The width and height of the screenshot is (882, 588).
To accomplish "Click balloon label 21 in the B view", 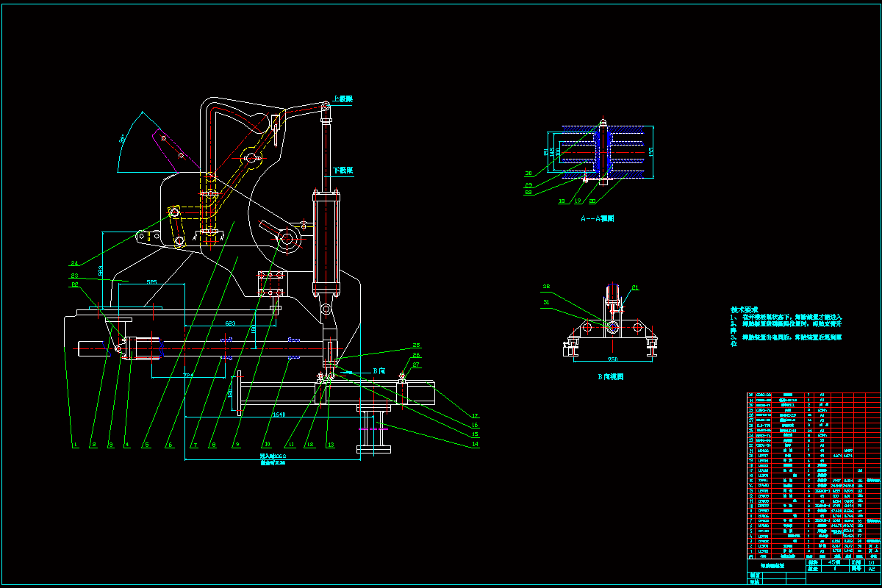I will (x=636, y=289).
